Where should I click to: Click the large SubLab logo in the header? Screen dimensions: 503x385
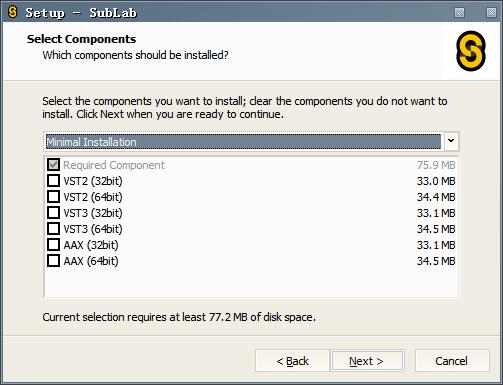click(471, 51)
